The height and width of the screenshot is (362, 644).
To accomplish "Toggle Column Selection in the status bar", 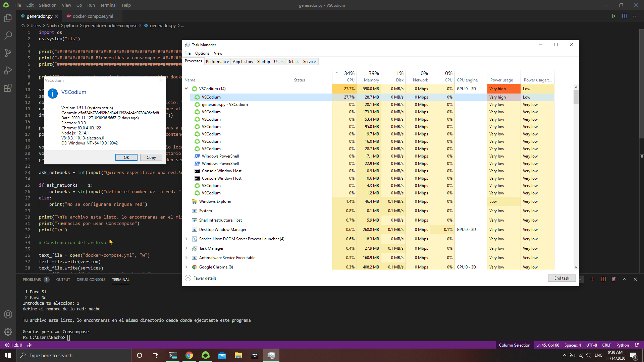I will 514,345.
